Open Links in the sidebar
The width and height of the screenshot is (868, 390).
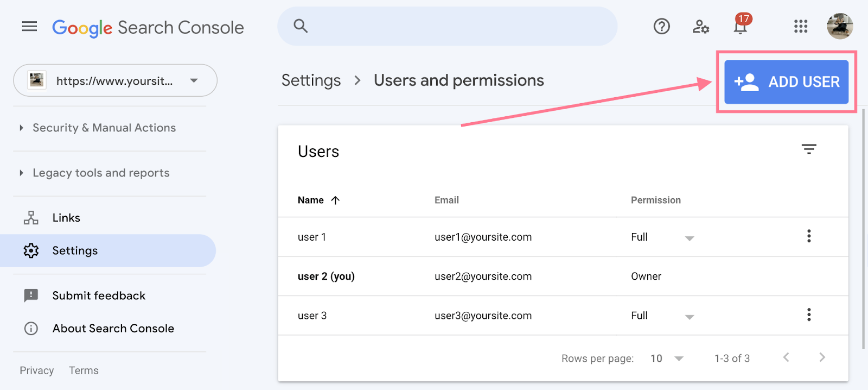tap(66, 218)
